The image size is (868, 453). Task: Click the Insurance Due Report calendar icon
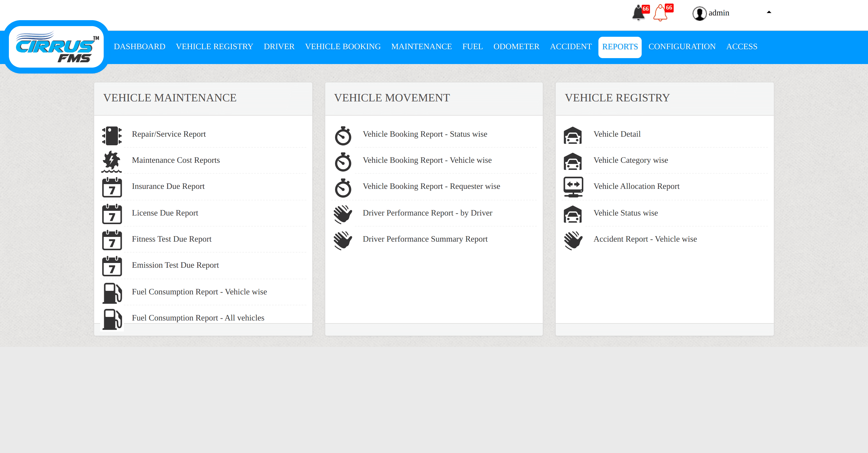coord(112,188)
